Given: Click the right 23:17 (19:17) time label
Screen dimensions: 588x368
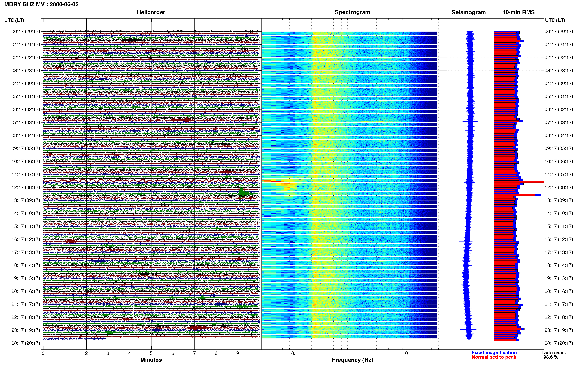Looking at the screenshot, I should [559, 330].
